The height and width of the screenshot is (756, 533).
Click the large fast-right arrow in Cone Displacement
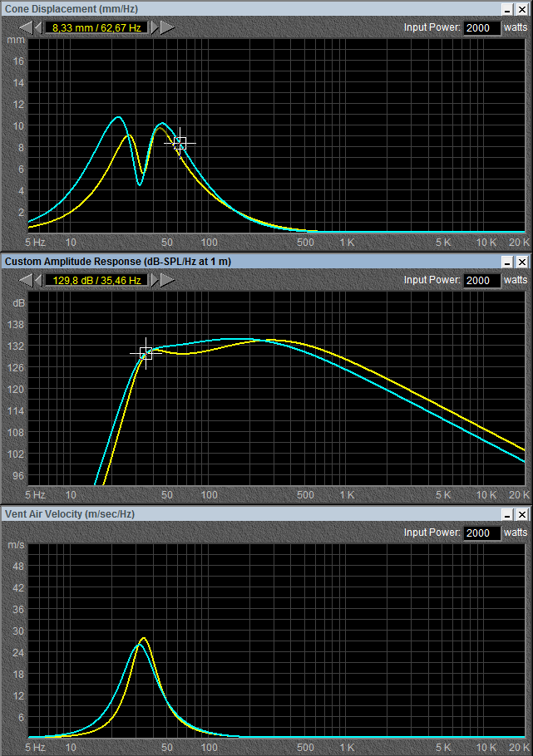[167, 27]
